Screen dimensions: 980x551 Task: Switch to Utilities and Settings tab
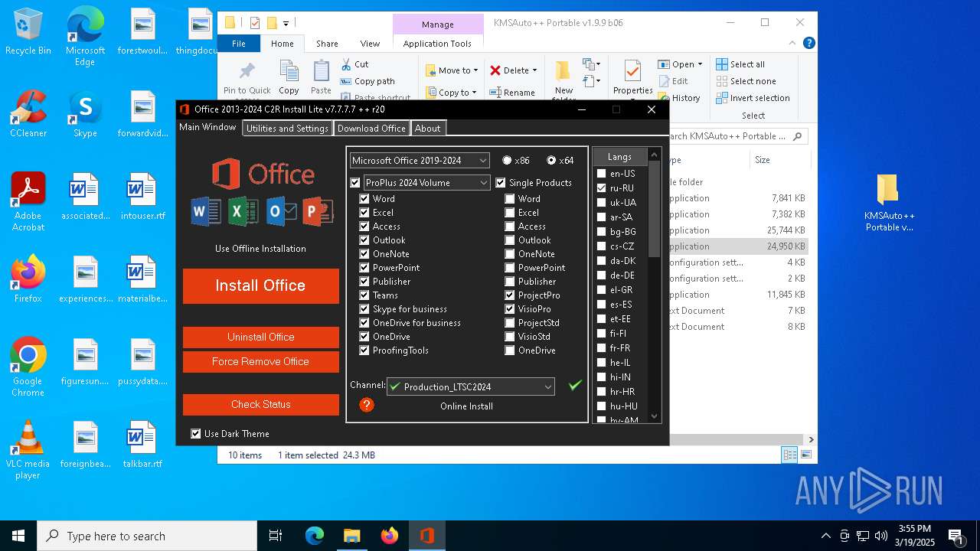click(287, 129)
